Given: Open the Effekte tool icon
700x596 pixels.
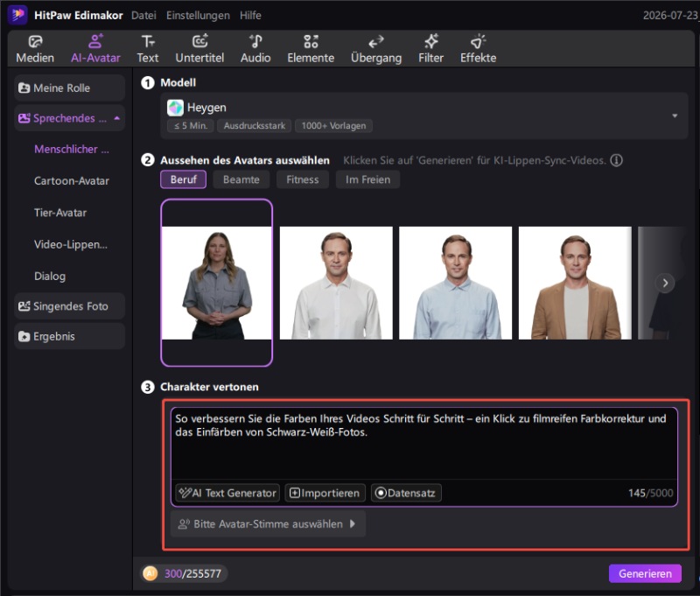Looking at the screenshot, I should tap(478, 41).
